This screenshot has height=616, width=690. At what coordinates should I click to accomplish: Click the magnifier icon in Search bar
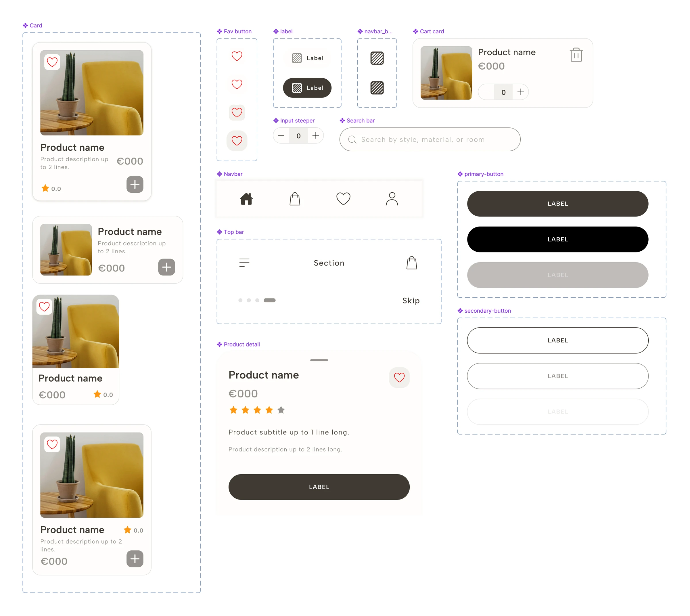tap(352, 139)
